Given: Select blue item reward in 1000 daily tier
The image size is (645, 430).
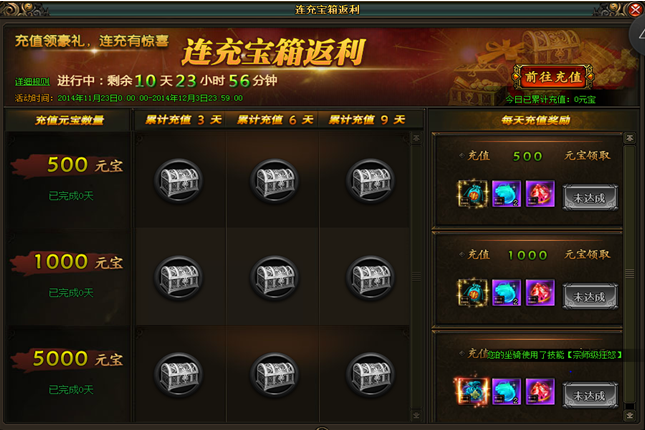Looking at the screenshot, I should (x=506, y=293).
